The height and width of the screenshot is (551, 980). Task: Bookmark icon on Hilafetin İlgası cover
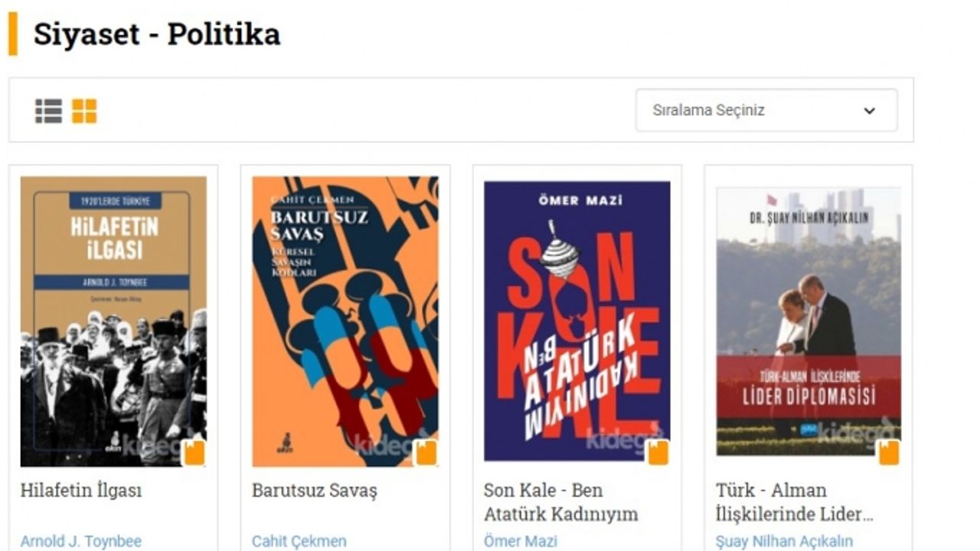point(194,452)
